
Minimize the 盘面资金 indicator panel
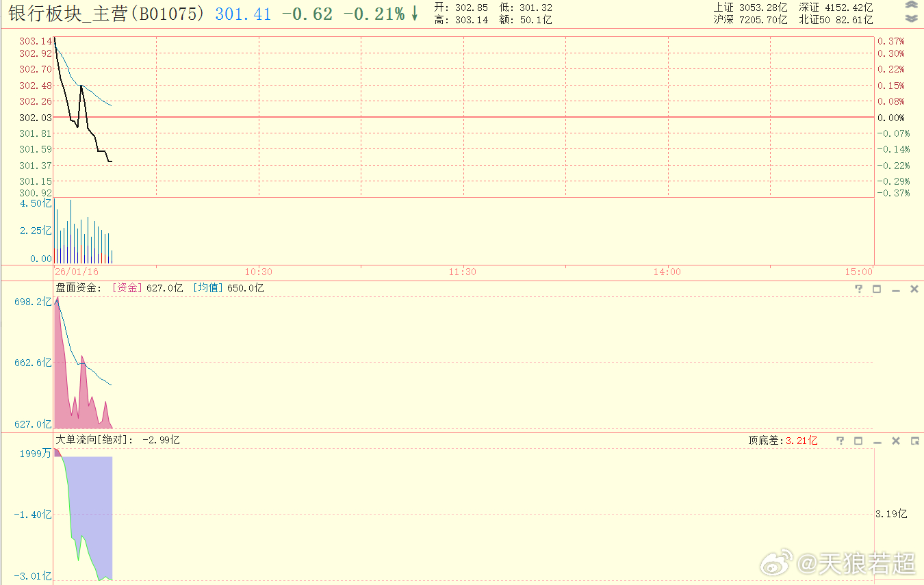click(x=895, y=290)
